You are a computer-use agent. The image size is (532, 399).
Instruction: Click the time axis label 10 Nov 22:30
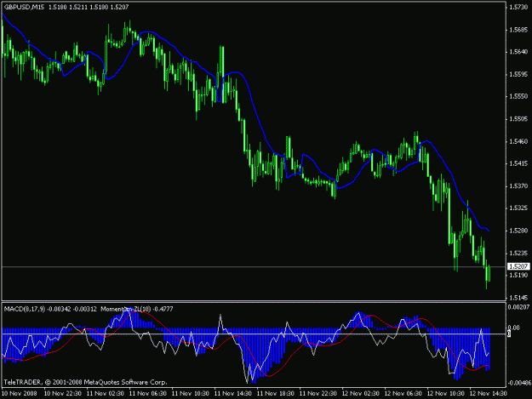(63, 394)
